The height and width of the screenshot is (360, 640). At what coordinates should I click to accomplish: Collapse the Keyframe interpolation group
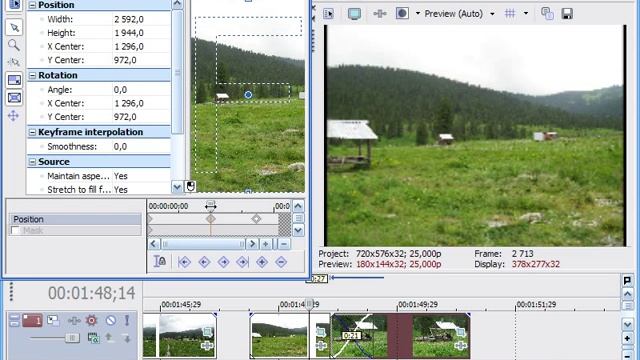click(32, 132)
